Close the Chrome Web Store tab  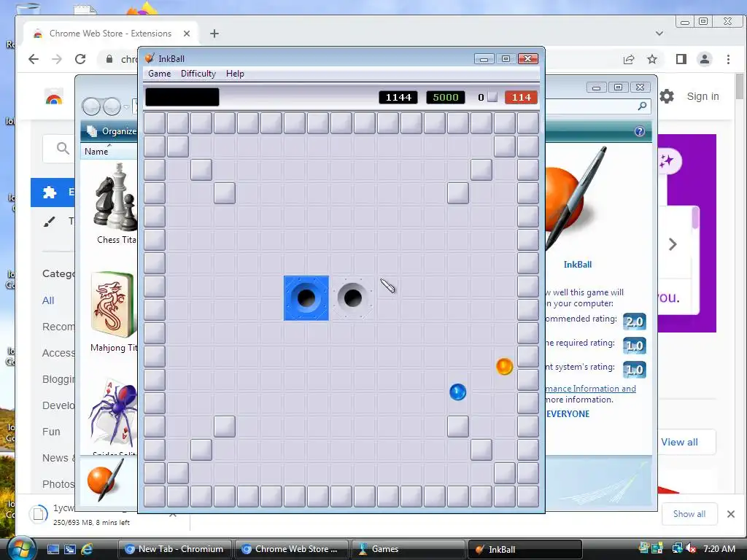point(187,34)
